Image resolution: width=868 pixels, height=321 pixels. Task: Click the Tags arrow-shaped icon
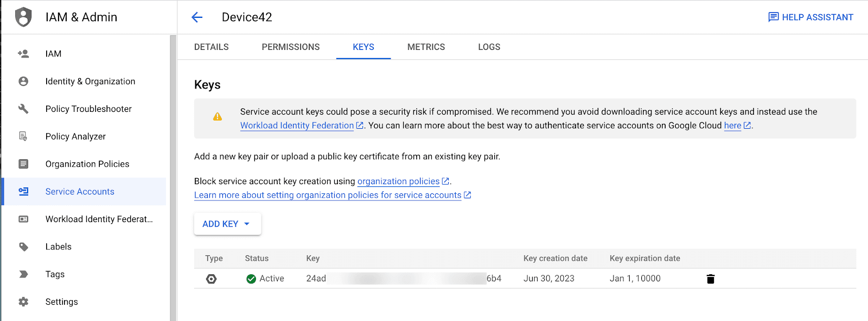point(23,274)
